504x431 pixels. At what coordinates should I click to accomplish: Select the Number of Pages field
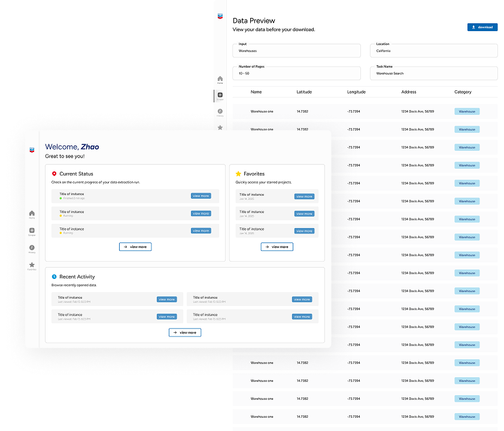296,73
